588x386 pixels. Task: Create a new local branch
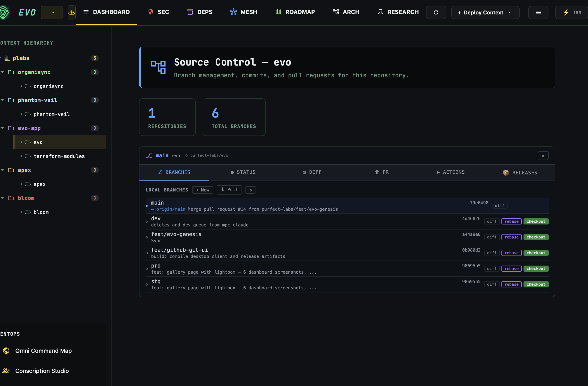(202, 190)
